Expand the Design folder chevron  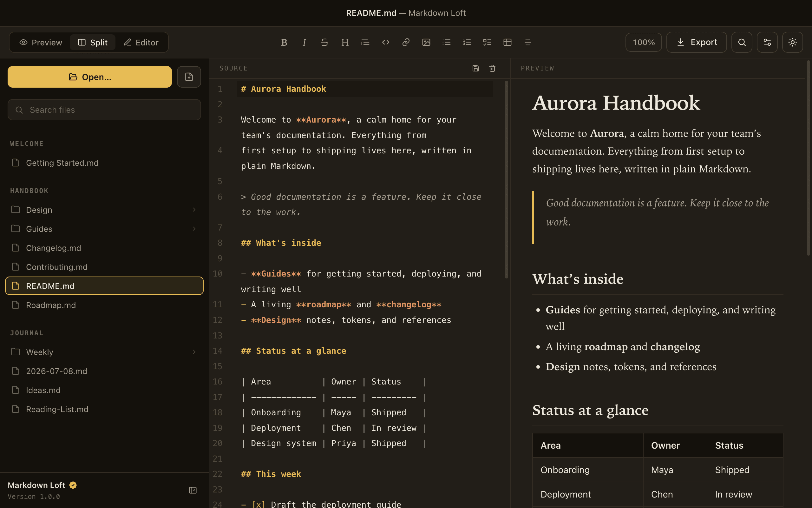point(194,210)
